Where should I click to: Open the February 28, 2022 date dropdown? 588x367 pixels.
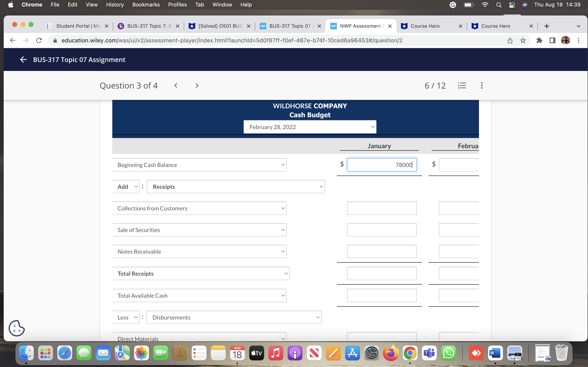[310, 127]
